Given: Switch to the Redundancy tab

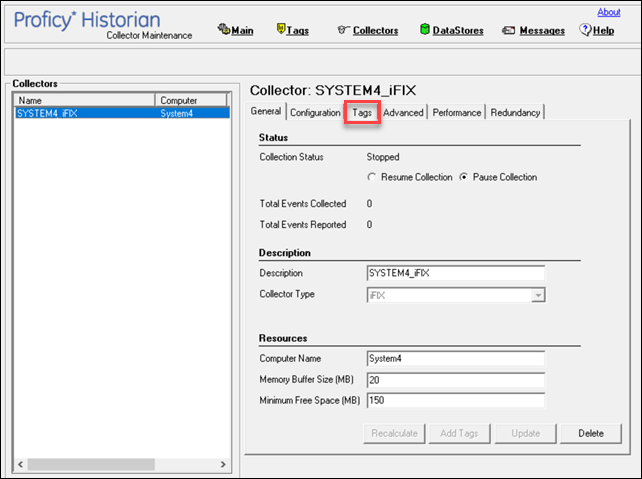Looking at the screenshot, I should [515, 113].
